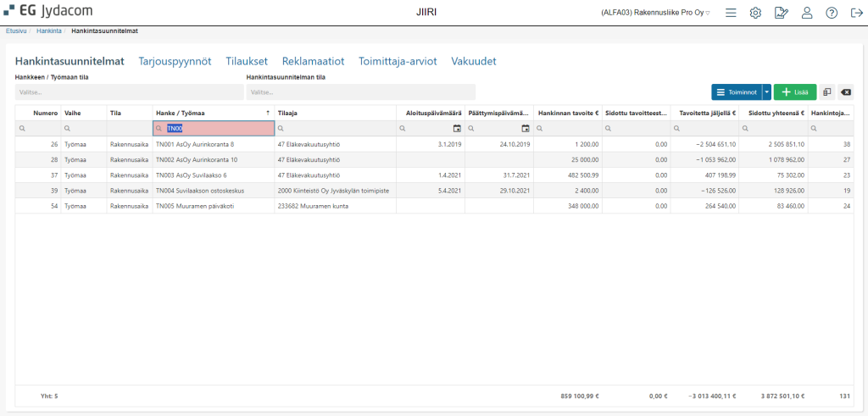The height and width of the screenshot is (416, 868).
Task: Click the Tilaaja column filter field
Action: pos(336,128)
